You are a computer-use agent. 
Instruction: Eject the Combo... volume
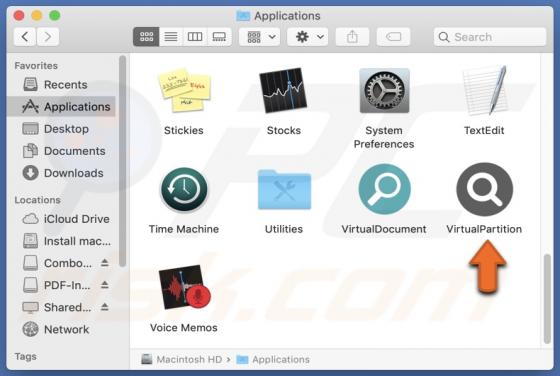[104, 263]
